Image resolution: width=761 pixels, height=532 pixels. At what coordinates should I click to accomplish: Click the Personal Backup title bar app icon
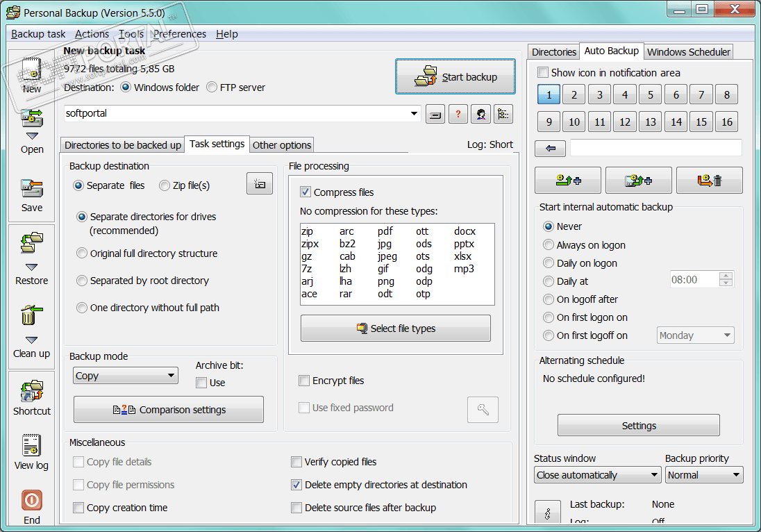pos(13,13)
